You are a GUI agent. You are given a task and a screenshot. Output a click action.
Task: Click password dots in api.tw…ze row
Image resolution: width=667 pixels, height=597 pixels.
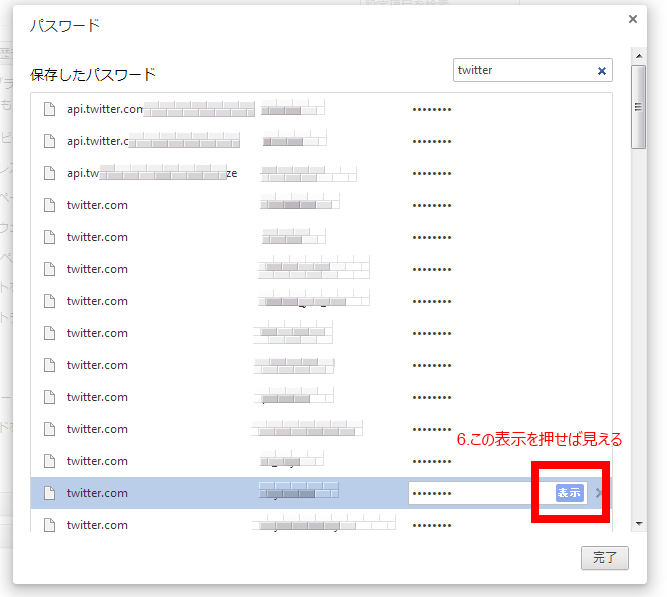(432, 174)
